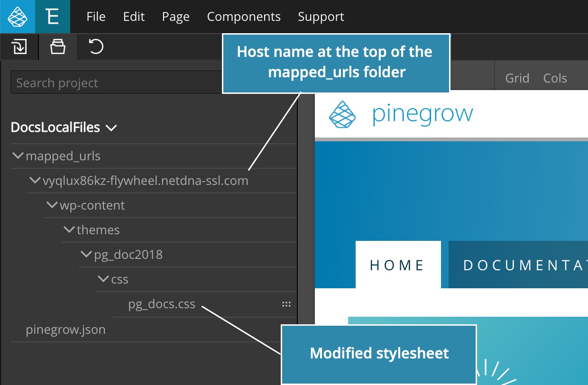588x385 pixels.
Task: Collapse the pg_doc2018 folder
Action: (x=87, y=254)
